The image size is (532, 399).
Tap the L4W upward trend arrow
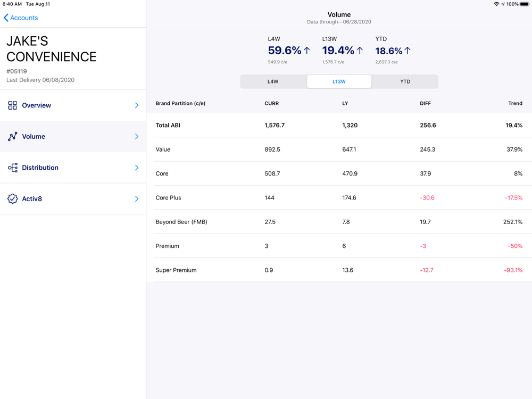pos(307,51)
